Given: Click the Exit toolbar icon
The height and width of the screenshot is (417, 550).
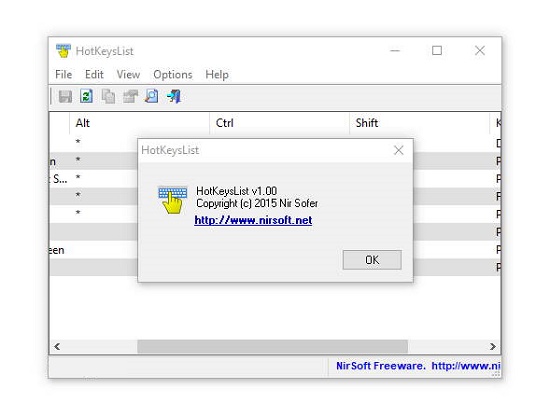Looking at the screenshot, I should (x=174, y=96).
